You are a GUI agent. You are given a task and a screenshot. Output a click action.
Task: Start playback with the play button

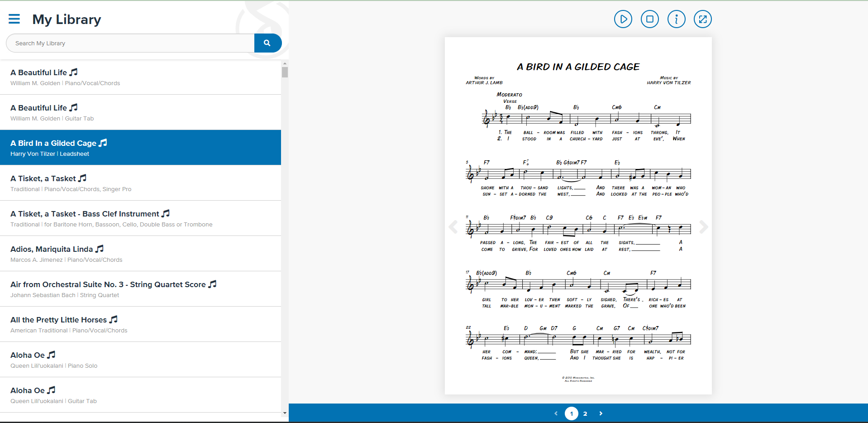(x=623, y=19)
